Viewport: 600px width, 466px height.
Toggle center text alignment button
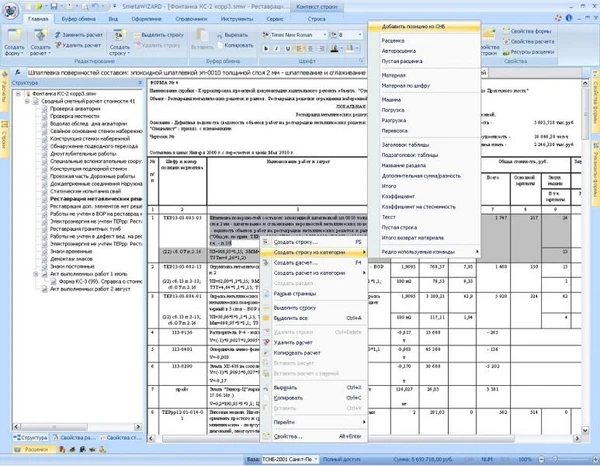(311, 49)
